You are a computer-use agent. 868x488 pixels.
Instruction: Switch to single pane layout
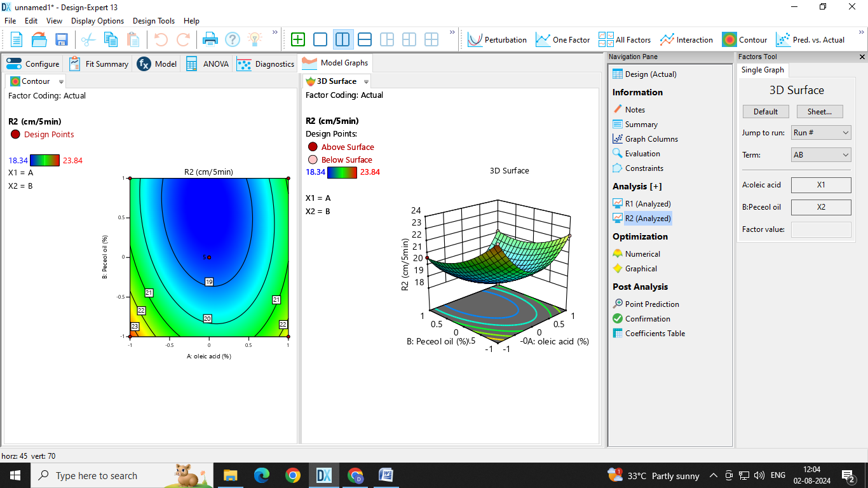point(320,39)
